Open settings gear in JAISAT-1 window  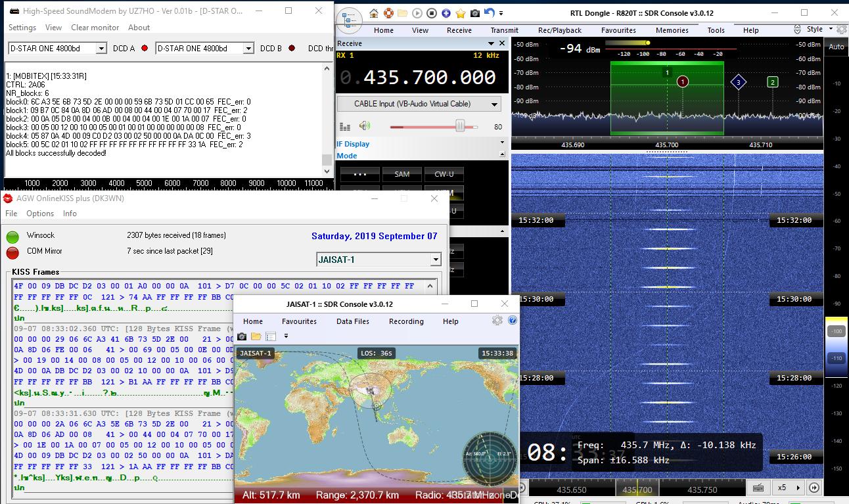(497, 321)
